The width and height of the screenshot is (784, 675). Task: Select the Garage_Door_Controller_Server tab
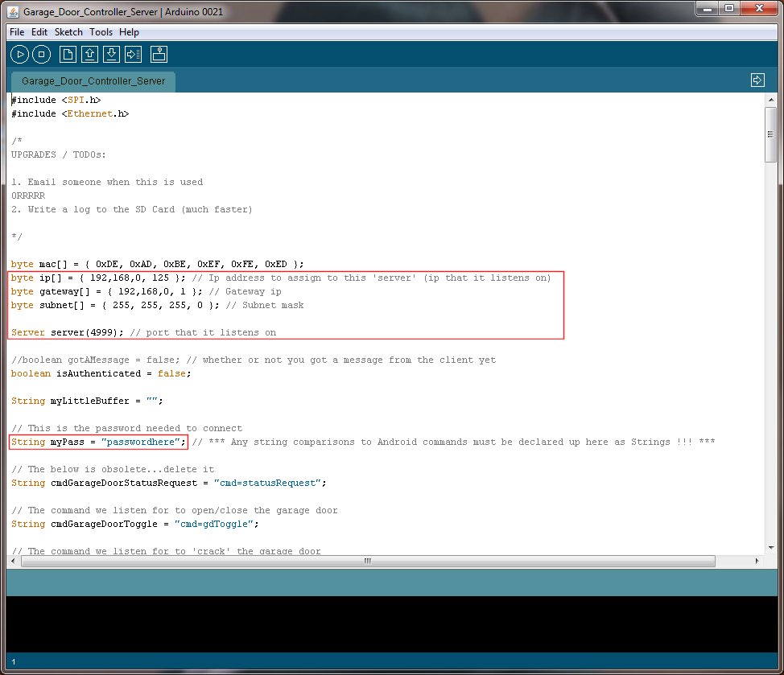pyautogui.click(x=93, y=81)
